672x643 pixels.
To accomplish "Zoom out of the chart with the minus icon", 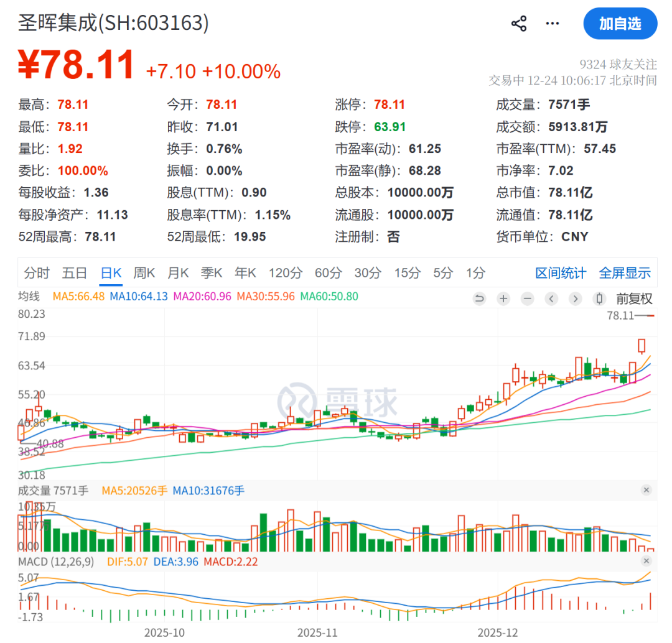I will (527, 298).
